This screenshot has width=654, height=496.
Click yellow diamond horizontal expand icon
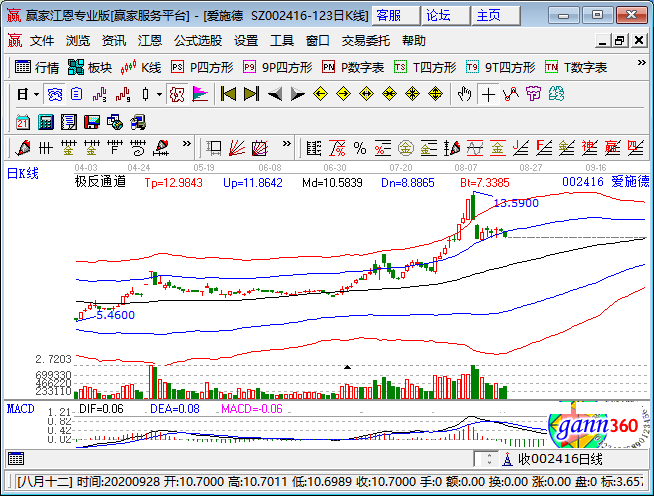[366, 94]
